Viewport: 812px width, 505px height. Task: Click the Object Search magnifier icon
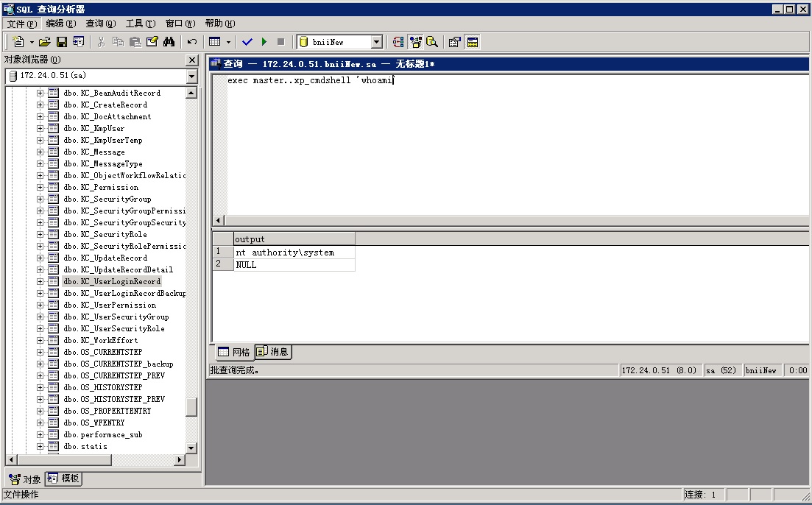click(x=432, y=42)
